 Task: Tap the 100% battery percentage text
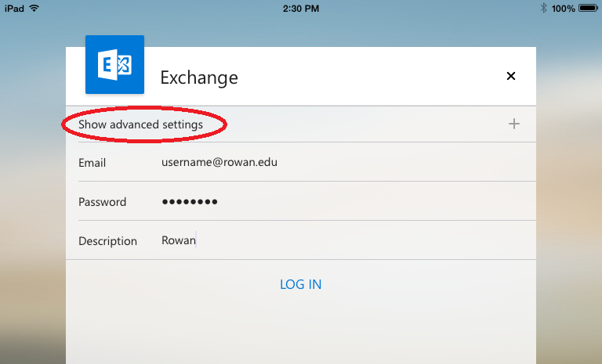coord(563,8)
